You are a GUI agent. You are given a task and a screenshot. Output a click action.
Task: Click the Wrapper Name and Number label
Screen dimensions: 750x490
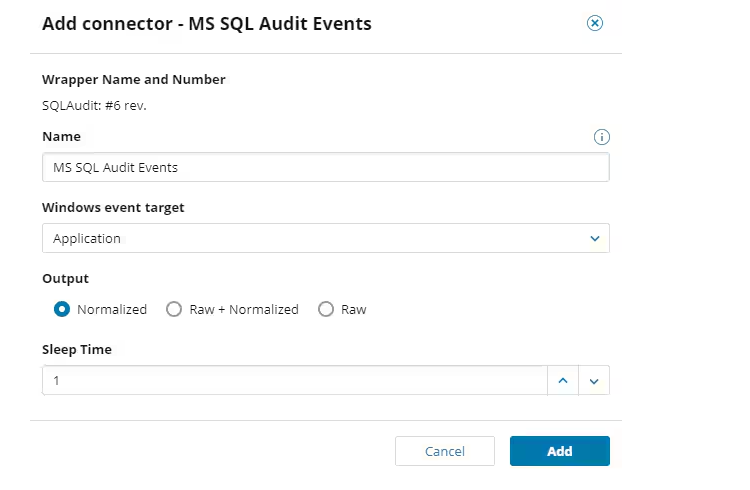pos(133,79)
